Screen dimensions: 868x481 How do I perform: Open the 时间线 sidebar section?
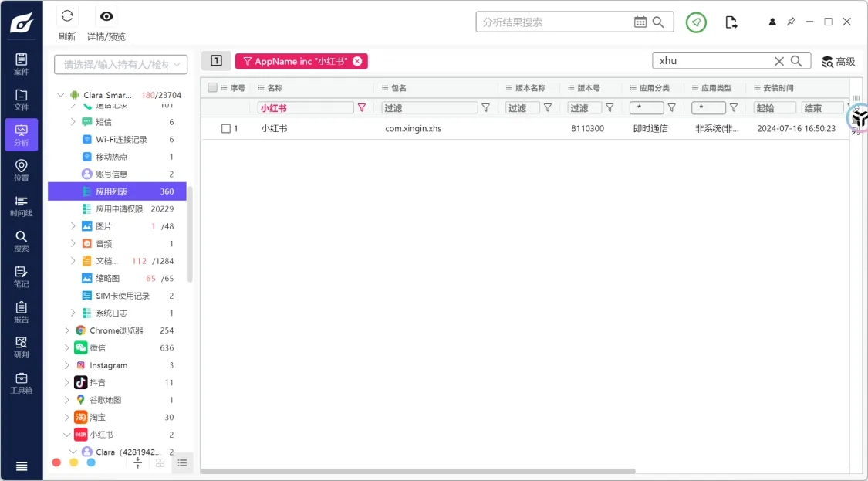[21, 206]
